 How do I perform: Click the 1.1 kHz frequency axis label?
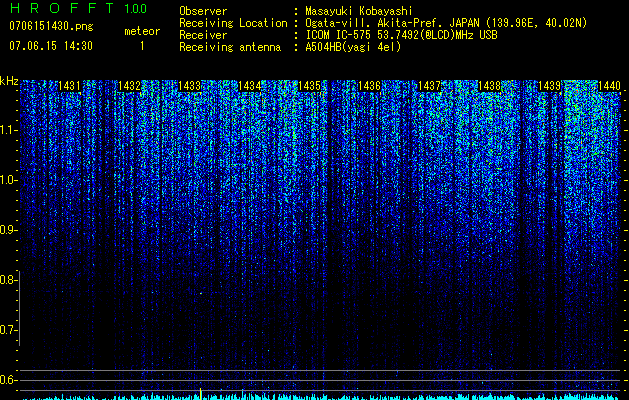pos(8,130)
